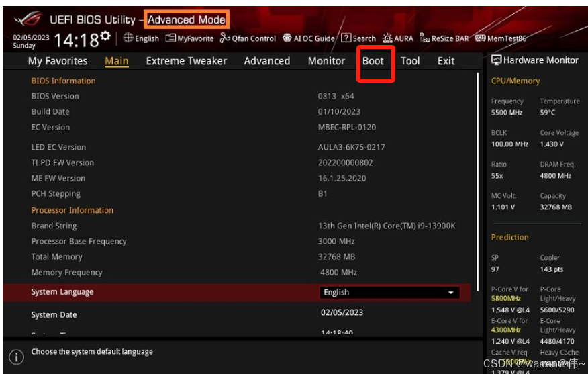Click the 100.00 MHz BCLK reading
Screen dimensions: 588x374
(509, 144)
